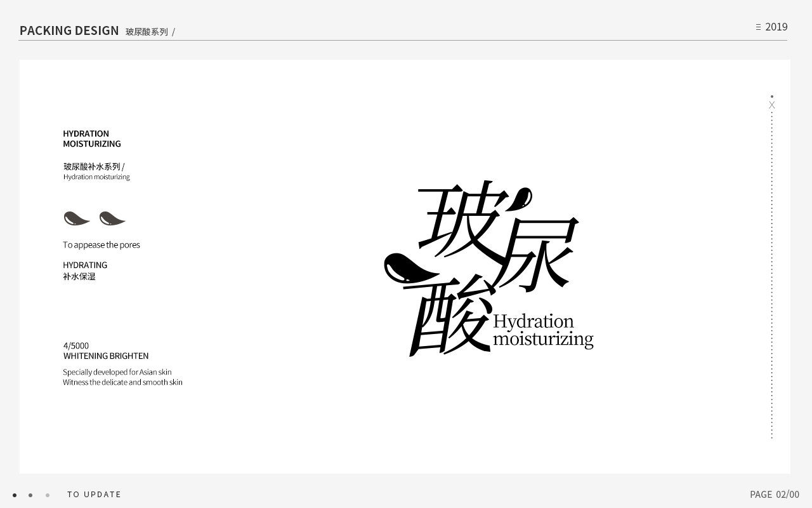Click the large droplet beside the 酸 character
The image size is (812, 508).
(x=411, y=268)
